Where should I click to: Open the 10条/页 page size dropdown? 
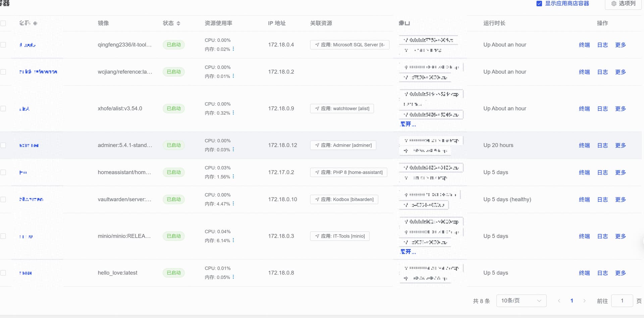(x=521, y=301)
